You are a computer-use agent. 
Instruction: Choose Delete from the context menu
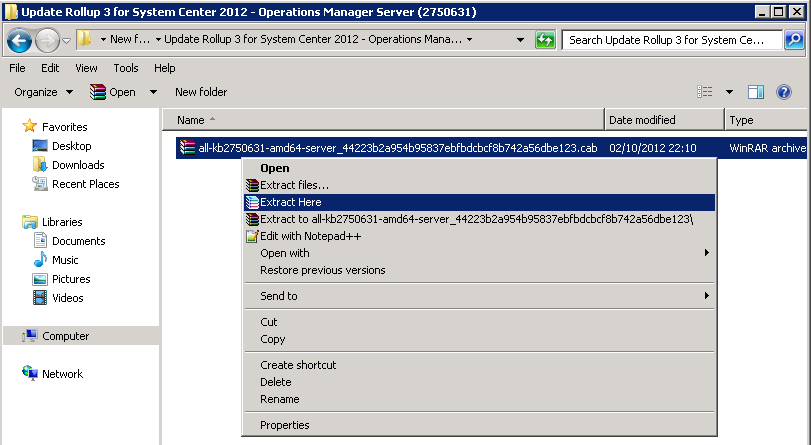click(479, 382)
